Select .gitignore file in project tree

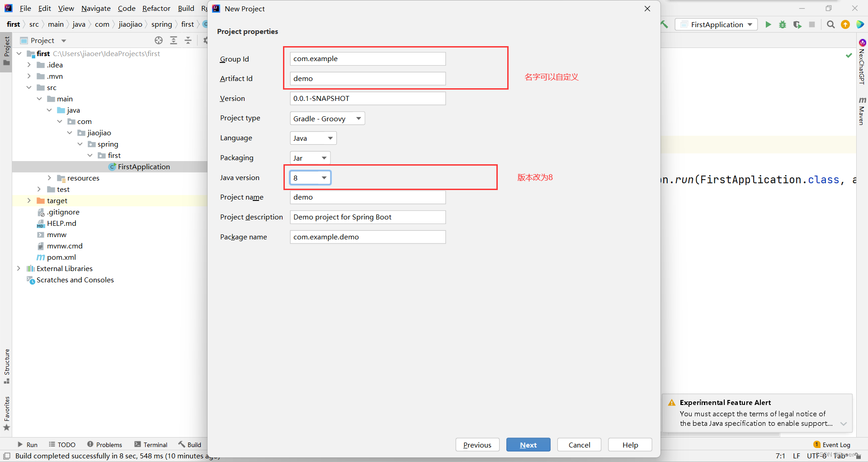(63, 212)
